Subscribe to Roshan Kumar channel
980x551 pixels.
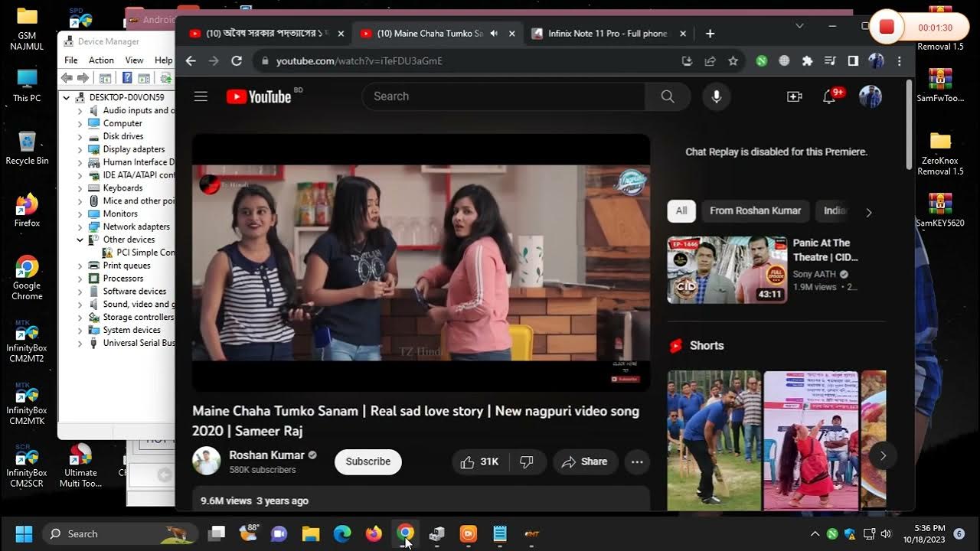pyautogui.click(x=368, y=461)
